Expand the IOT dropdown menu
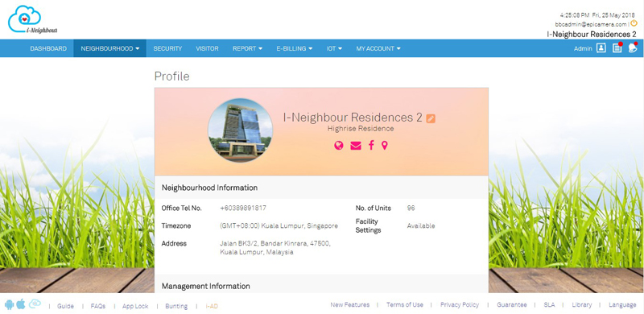The width and height of the screenshot is (644, 314). (334, 48)
